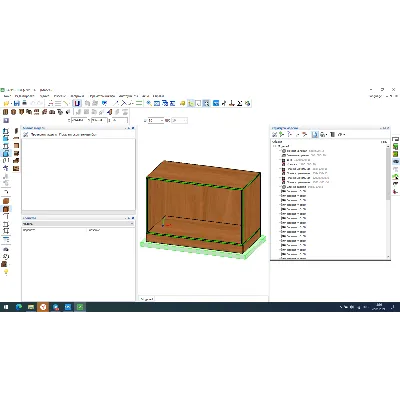Click brown box icon above highlighted cabinet icon

pos(6,201)
